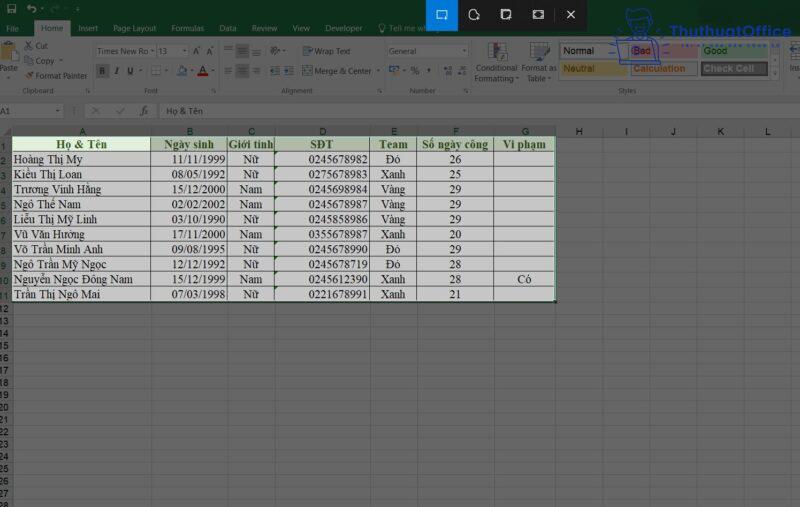
Task: Click the Undo arrow icon
Action: coord(32,8)
